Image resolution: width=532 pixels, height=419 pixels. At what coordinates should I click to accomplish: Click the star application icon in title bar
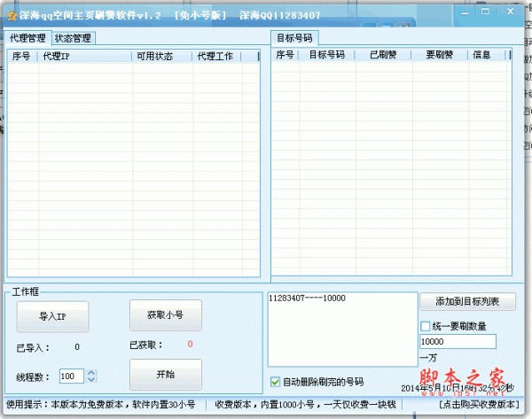click(12, 16)
